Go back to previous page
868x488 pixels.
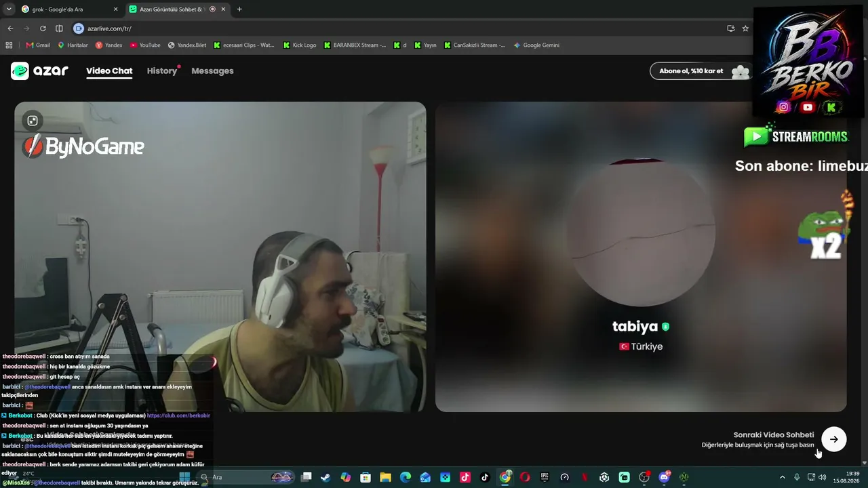10,28
